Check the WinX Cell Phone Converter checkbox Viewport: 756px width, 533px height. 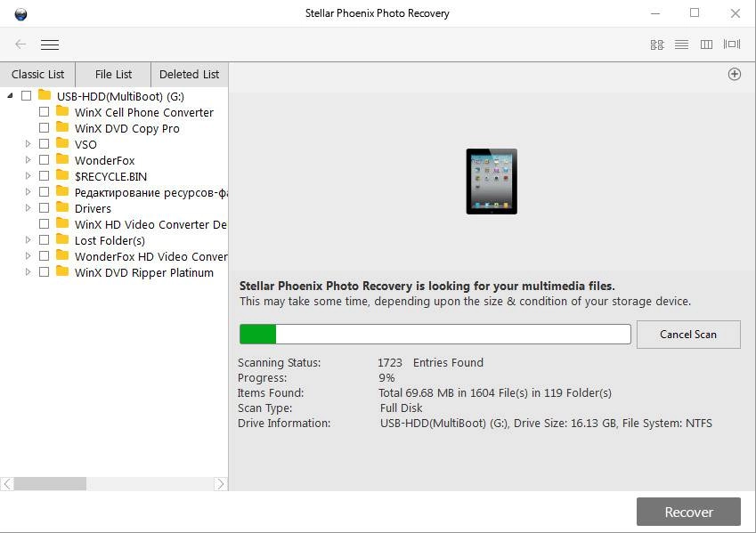(x=44, y=112)
